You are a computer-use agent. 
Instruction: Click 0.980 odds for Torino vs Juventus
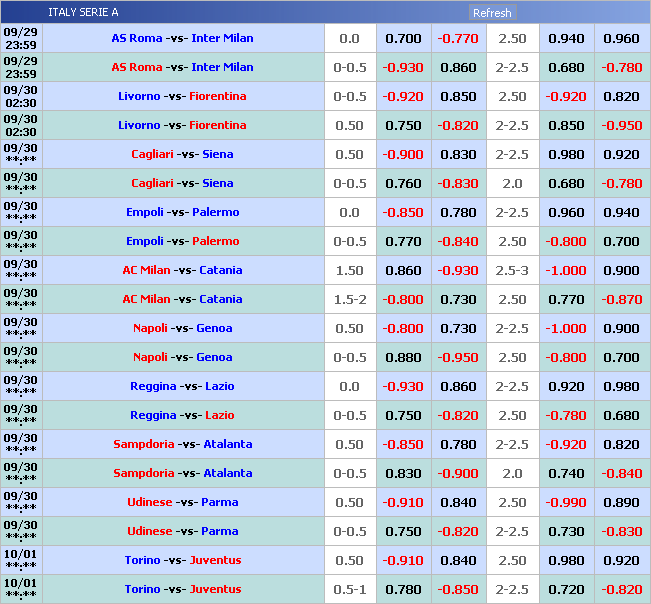[566, 561]
